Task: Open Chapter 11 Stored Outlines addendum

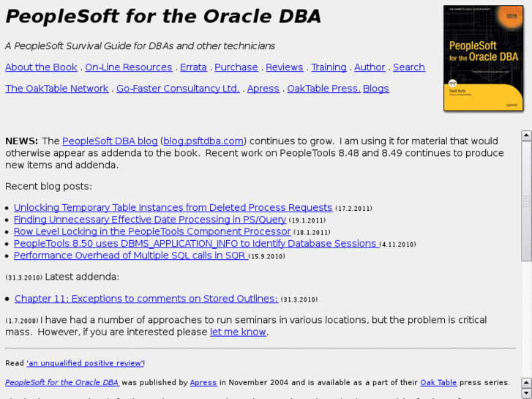Action: pos(146,299)
